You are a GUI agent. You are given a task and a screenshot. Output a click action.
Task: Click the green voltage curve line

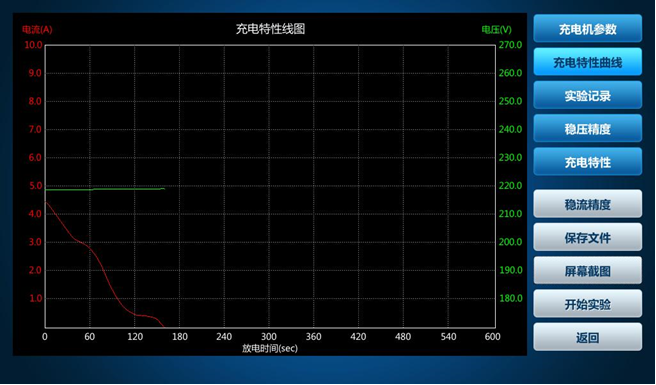[x=105, y=189]
